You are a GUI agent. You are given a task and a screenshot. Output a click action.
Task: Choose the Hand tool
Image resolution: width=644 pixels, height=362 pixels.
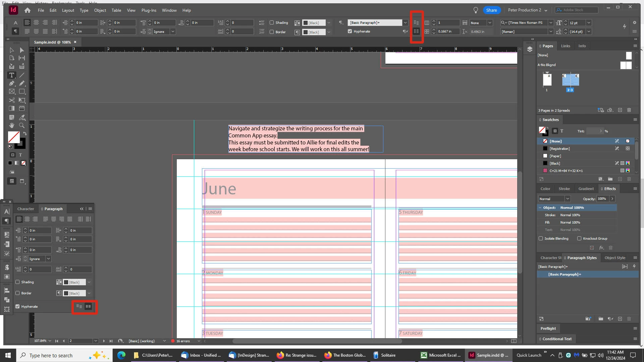tap(12, 125)
